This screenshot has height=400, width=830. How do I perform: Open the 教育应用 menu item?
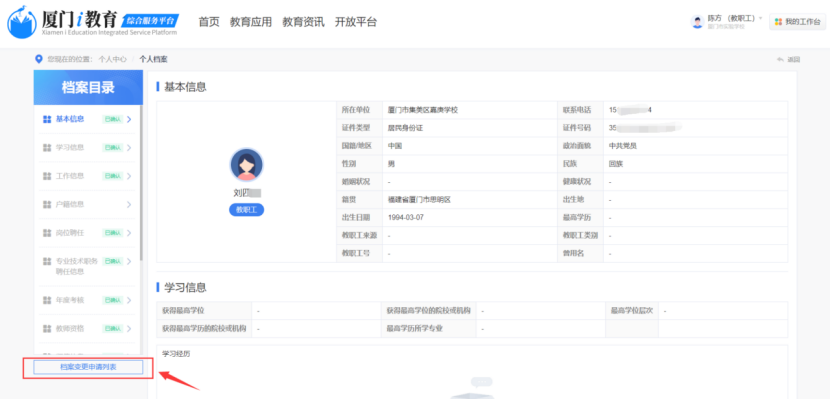[250, 22]
